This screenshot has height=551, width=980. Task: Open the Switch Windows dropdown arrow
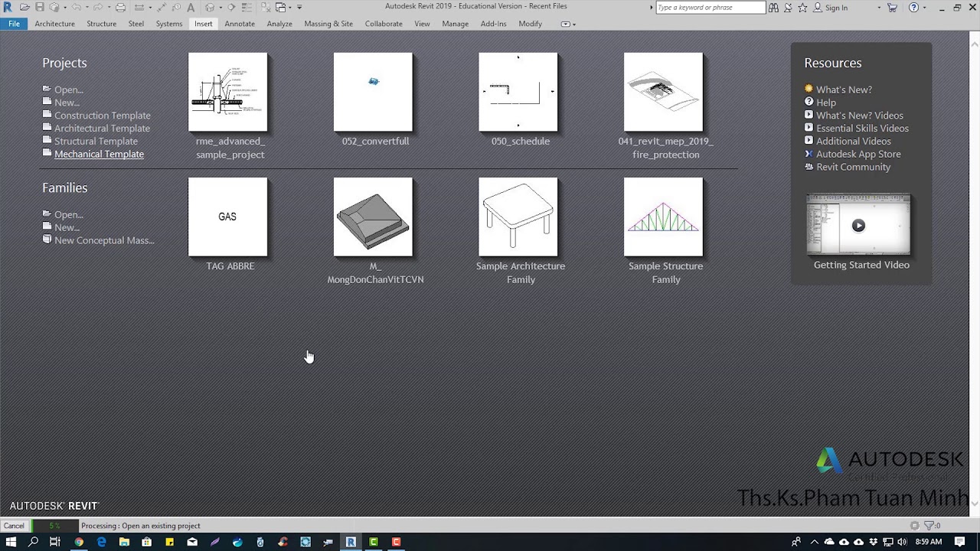point(290,8)
